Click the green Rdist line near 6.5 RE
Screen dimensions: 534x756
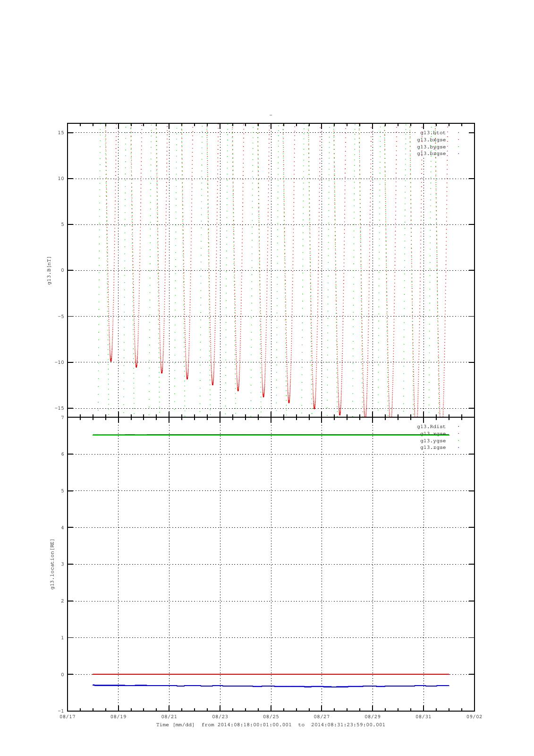(271, 435)
